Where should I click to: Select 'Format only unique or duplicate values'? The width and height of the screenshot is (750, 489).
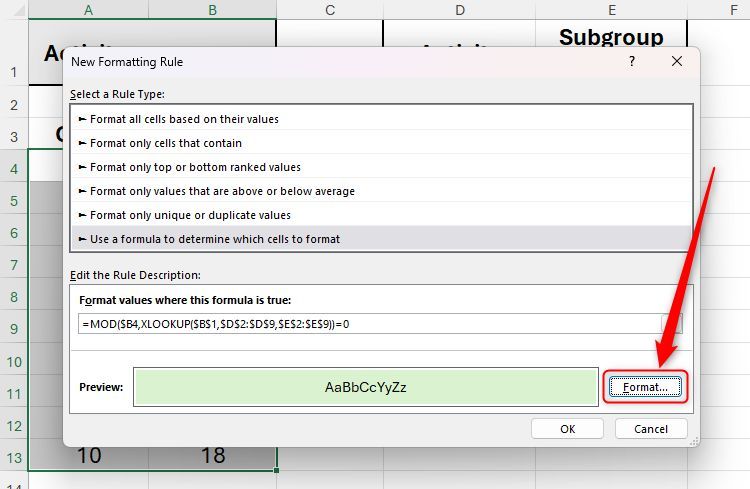pyautogui.click(x=190, y=215)
